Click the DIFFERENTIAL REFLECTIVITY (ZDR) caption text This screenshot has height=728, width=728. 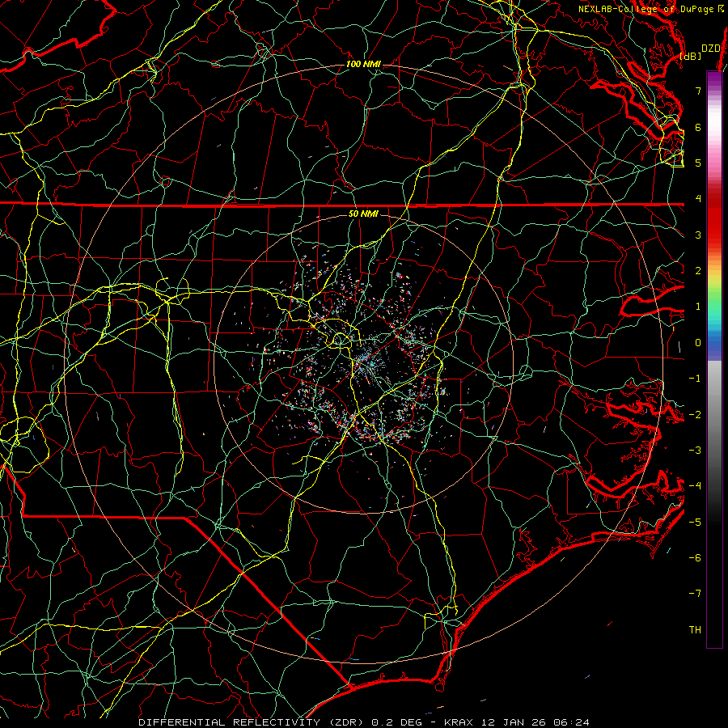(x=252, y=722)
